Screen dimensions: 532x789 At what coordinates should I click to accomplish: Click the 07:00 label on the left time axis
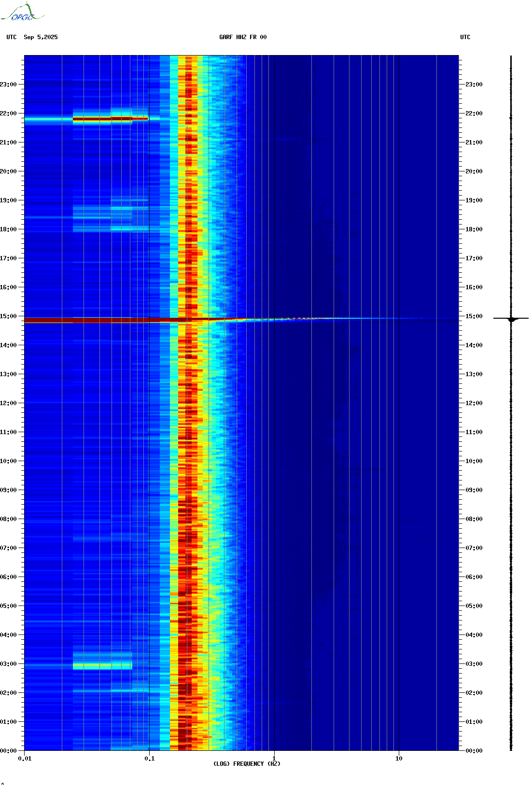(8, 548)
